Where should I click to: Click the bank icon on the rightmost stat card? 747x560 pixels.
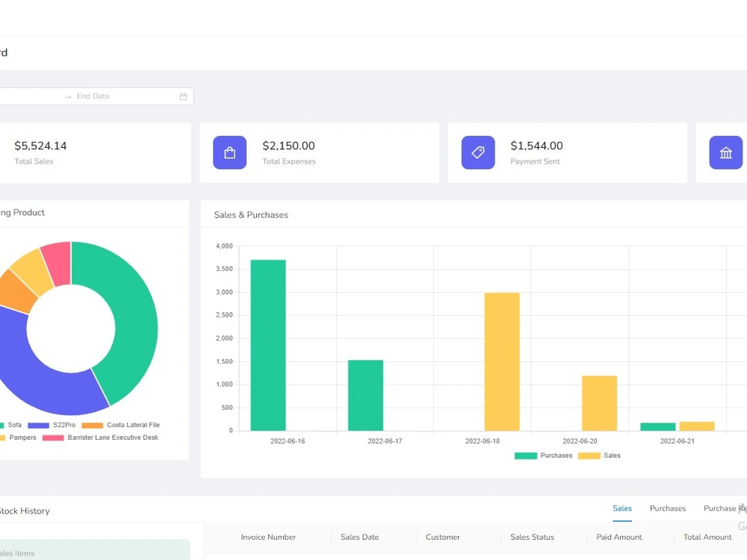pos(725,152)
